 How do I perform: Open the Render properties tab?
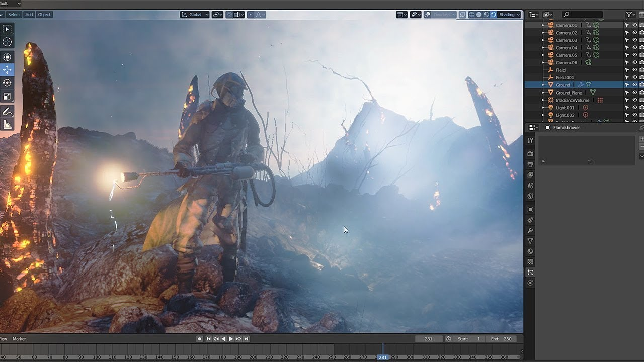(x=530, y=154)
